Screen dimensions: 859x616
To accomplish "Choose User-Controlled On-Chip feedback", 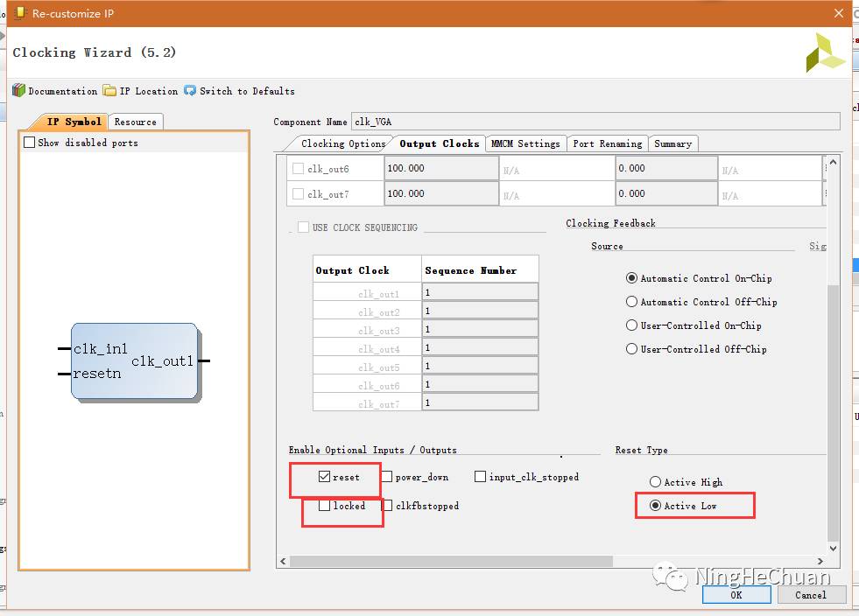I will point(631,325).
